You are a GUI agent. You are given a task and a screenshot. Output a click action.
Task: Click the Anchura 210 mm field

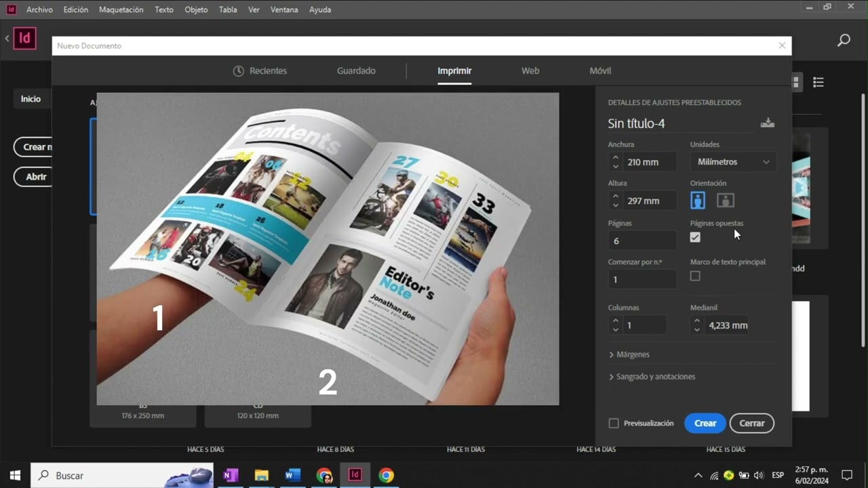pyautogui.click(x=649, y=162)
